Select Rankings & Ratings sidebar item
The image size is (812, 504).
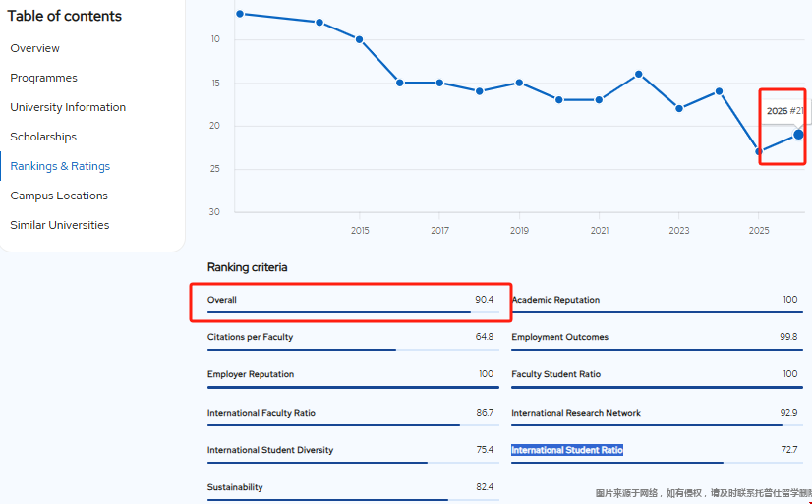[60, 166]
